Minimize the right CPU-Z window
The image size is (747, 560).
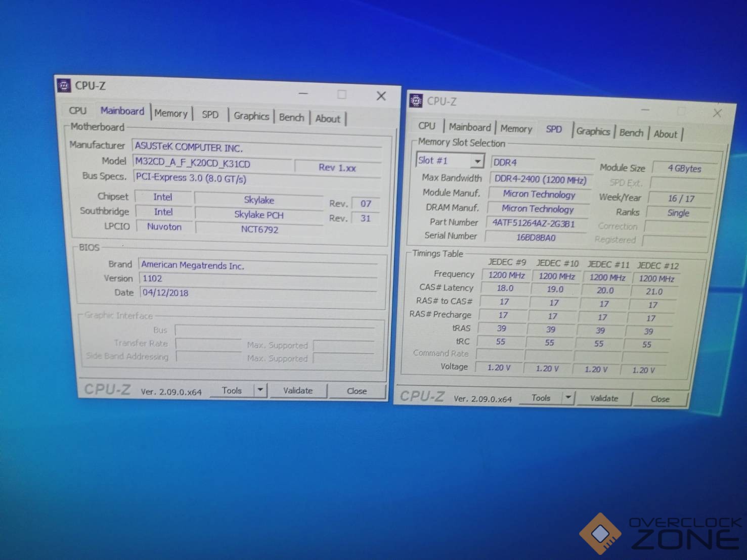[x=645, y=109]
